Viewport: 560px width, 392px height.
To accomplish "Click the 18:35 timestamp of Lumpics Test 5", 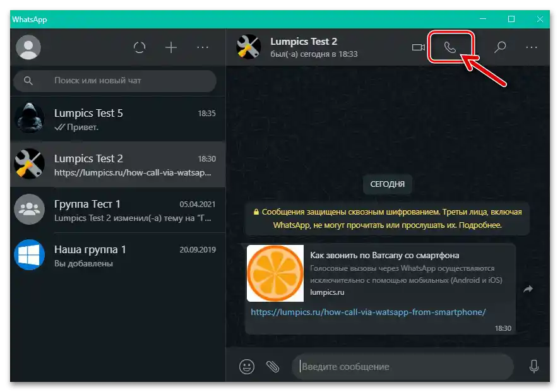I will pos(207,114).
